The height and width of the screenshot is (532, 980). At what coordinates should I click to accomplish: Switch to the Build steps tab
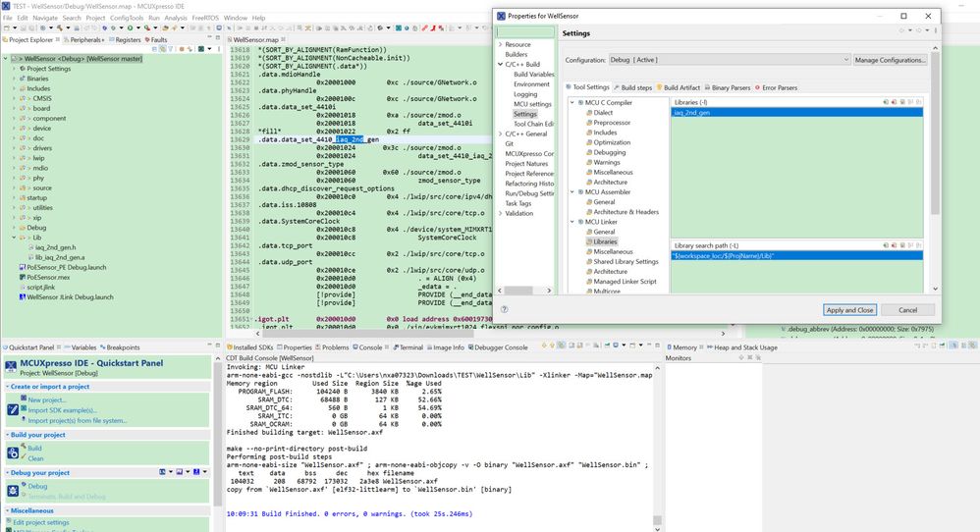(635, 87)
